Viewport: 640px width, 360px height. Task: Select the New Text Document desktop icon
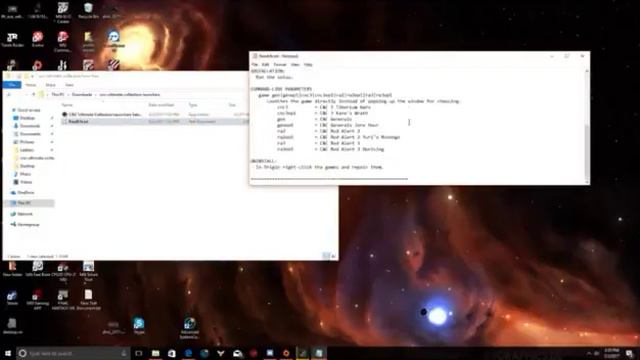tap(88, 300)
